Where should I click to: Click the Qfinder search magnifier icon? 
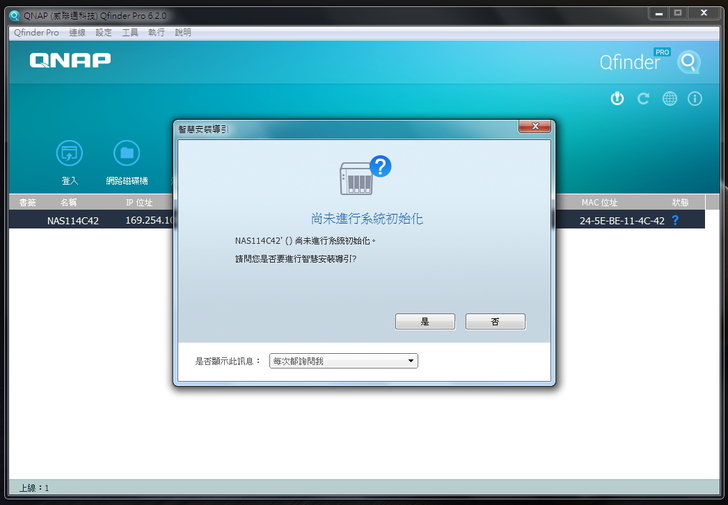(x=689, y=62)
